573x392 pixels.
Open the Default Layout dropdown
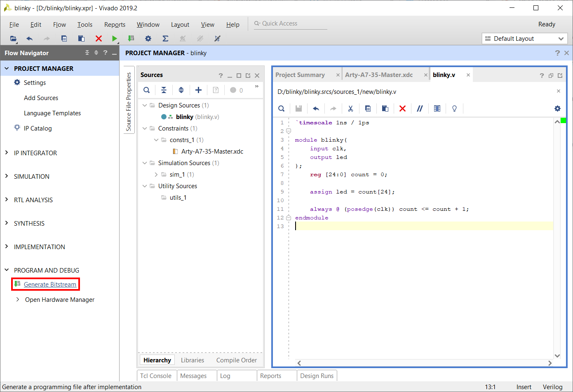(x=524, y=39)
